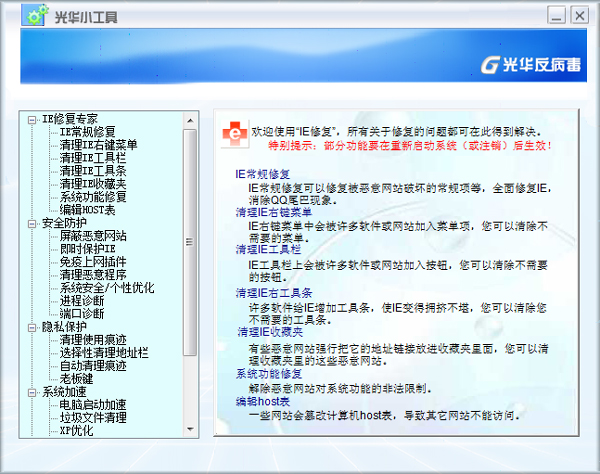Click the 编辑host表 blue heading link

(263, 402)
